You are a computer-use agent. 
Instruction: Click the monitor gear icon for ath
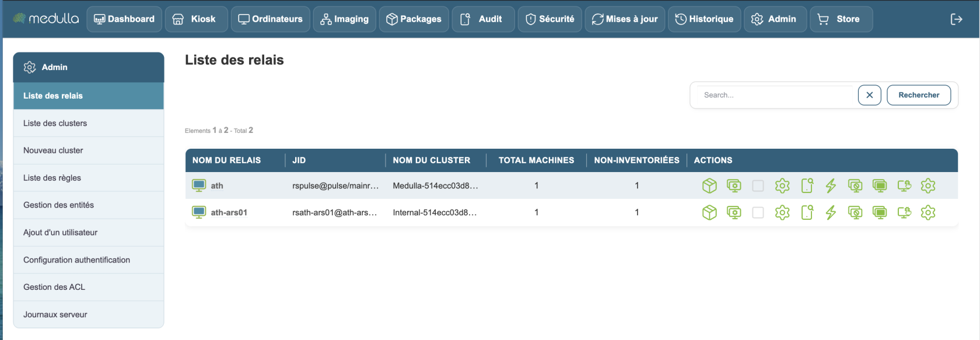tap(734, 186)
